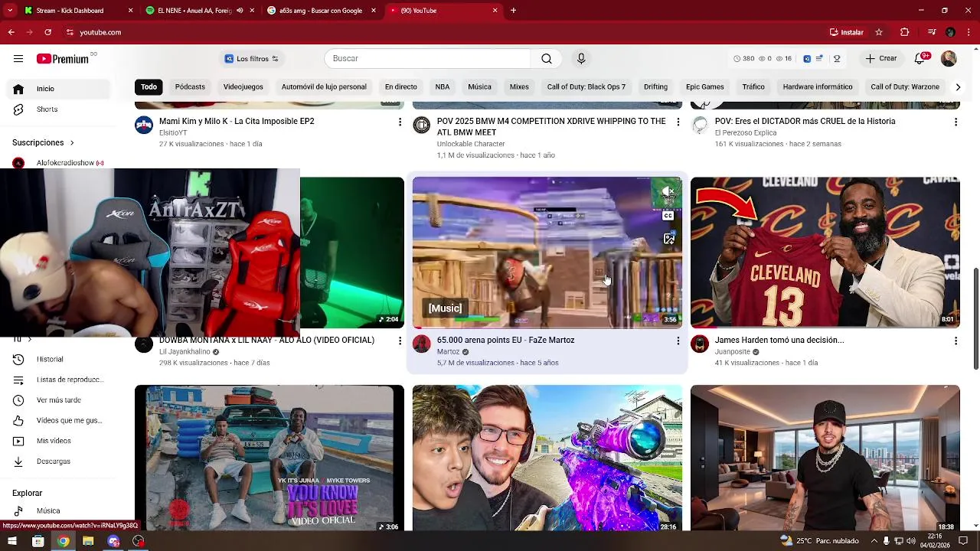Image resolution: width=980 pixels, height=551 pixels.
Task: Open options for Mami Kim y Milo K video
Action: [x=400, y=122]
